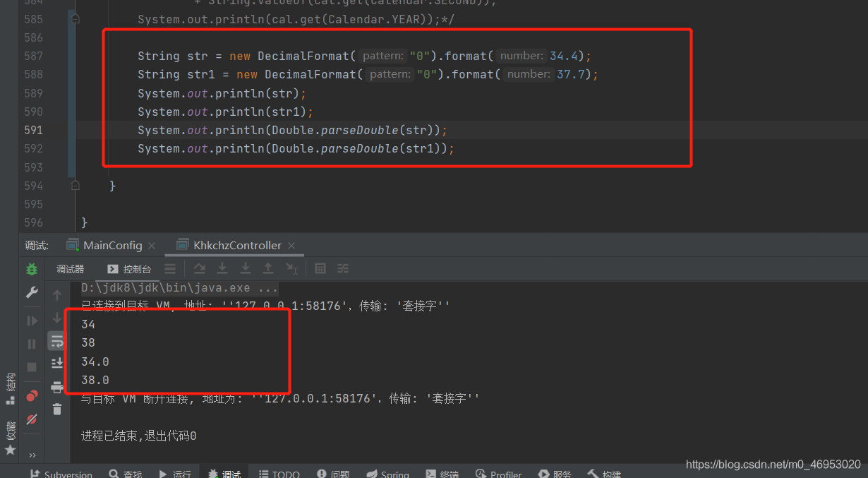Screen dimensions: 868x478
Task: Toggle scroll to end of console
Action: (x=57, y=364)
